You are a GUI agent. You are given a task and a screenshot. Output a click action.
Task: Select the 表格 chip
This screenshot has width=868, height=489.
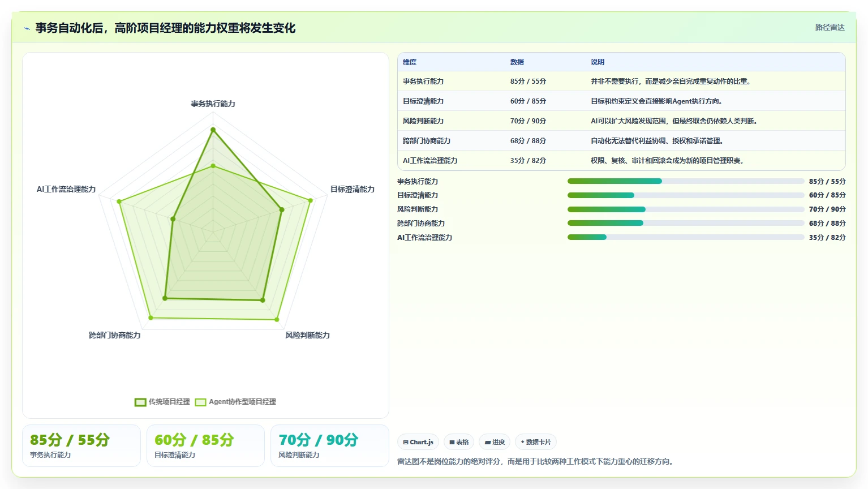pos(459,442)
